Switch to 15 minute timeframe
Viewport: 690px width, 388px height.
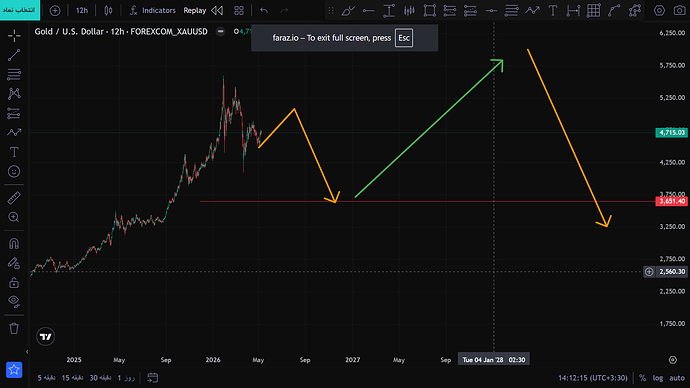(x=72, y=378)
